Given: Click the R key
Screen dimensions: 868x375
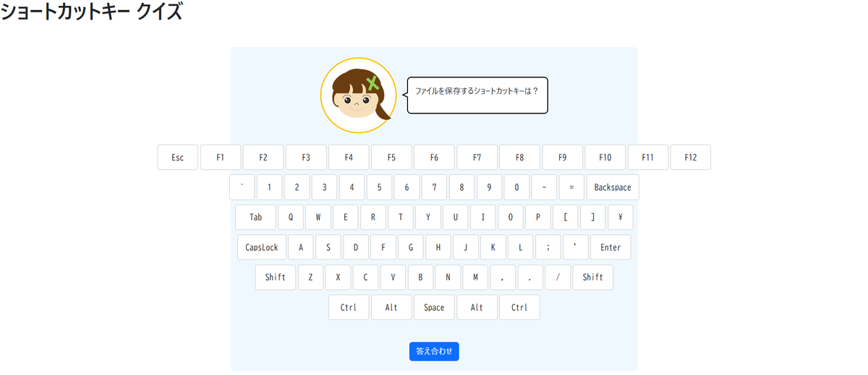Looking at the screenshot, I should (373, 217).
